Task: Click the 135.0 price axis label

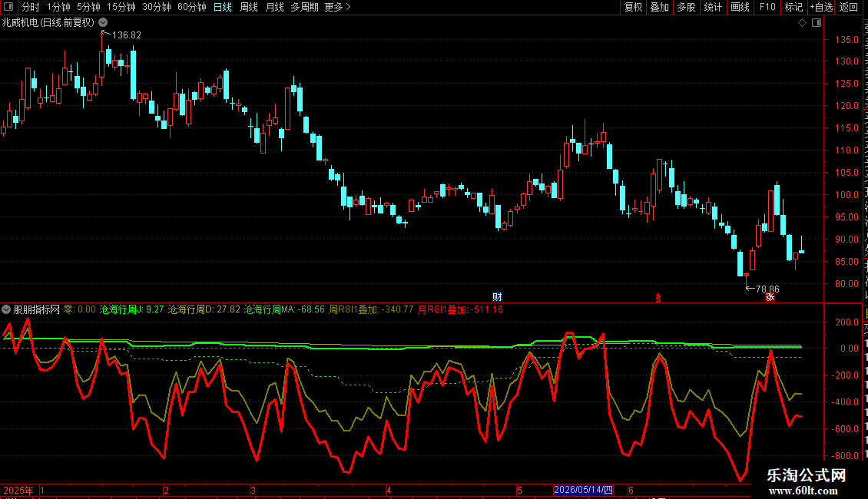Action: click(x=847, y=40)
